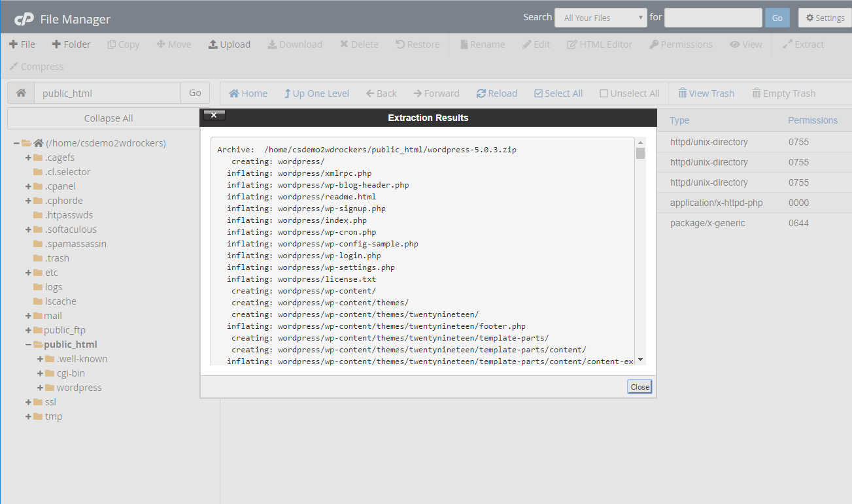The image size is (852, 504).
Task: Expand the wordpress subfolder in tree
Action: click(x=41, y=388)
